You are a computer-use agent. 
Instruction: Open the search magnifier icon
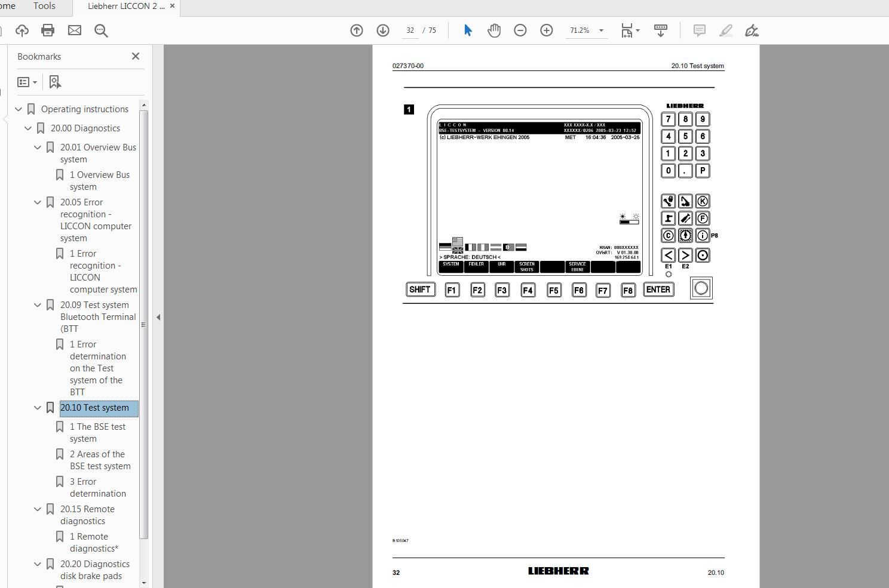pos(101,30)
